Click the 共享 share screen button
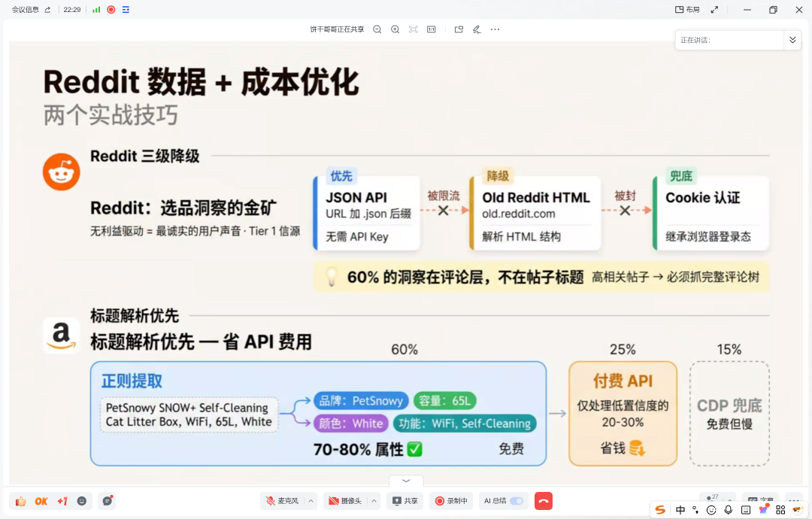This screenshot has width=812, height=519. (x=405, y=501)
